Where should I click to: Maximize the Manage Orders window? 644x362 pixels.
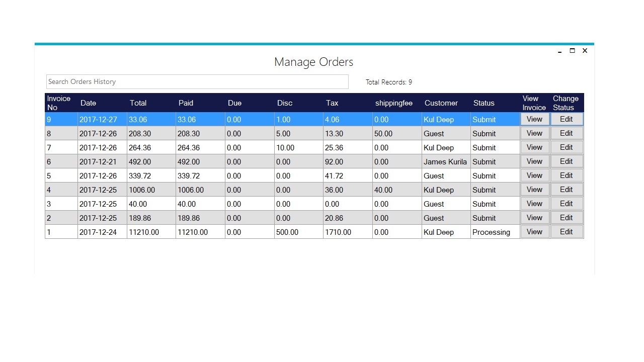pos(572,51)
